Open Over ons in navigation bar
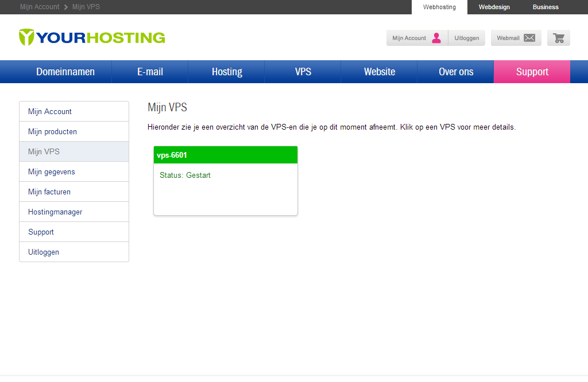Screen dimensions: 588x382 click(x=455, y=72)
